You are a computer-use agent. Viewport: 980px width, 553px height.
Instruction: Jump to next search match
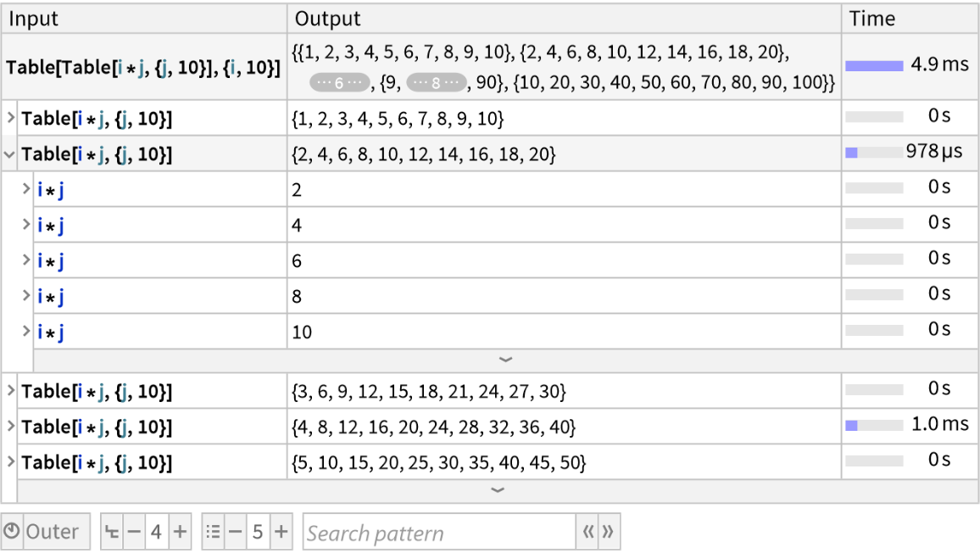[608, 533]
